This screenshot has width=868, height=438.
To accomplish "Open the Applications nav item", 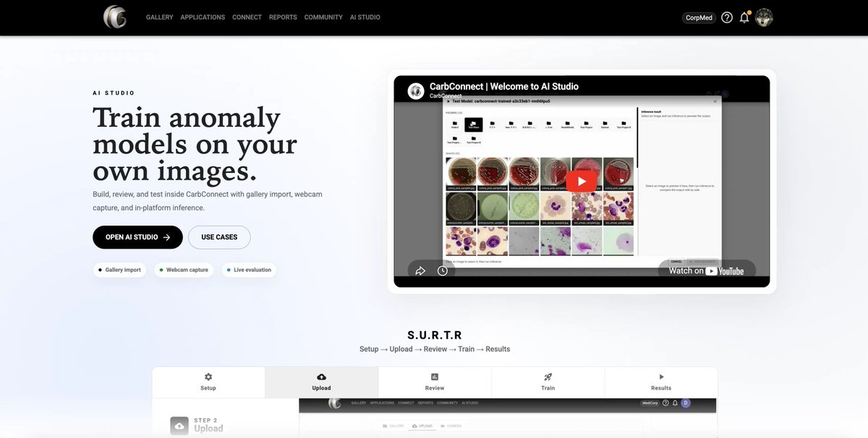I will (203, 17).
